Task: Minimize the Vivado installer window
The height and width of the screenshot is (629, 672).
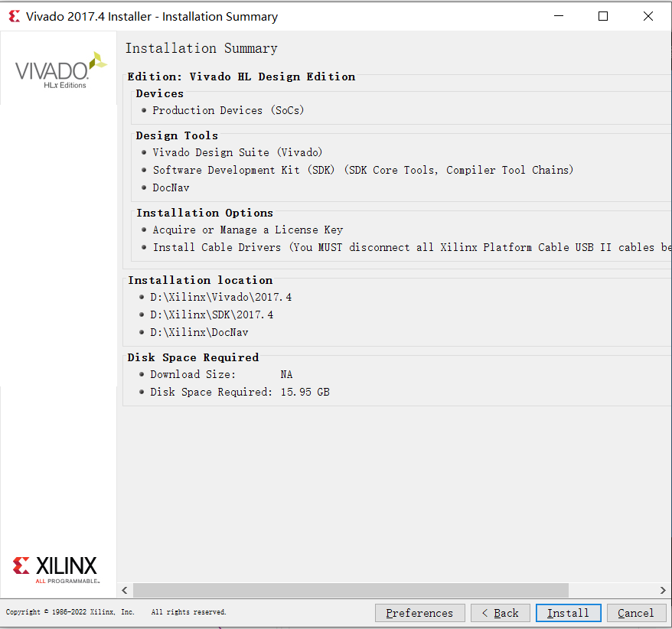Action: click(558, 16)
